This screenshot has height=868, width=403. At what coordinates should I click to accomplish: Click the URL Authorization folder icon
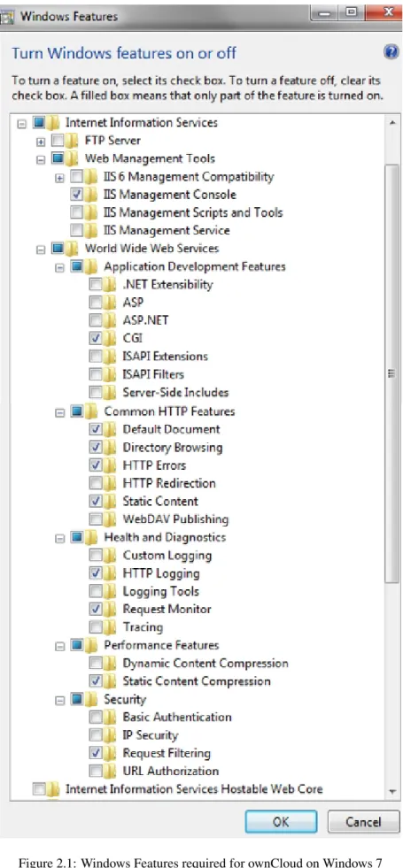[111, 771]
